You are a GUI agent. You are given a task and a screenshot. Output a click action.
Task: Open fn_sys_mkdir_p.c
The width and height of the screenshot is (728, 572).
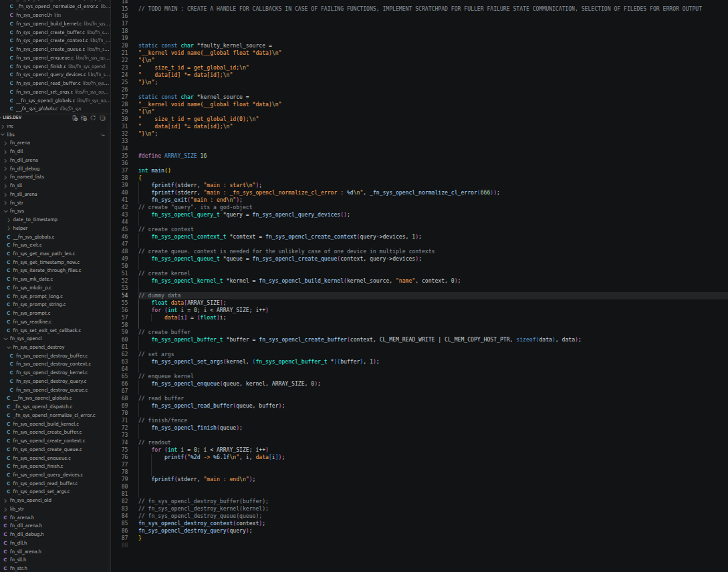click(32, 287)
